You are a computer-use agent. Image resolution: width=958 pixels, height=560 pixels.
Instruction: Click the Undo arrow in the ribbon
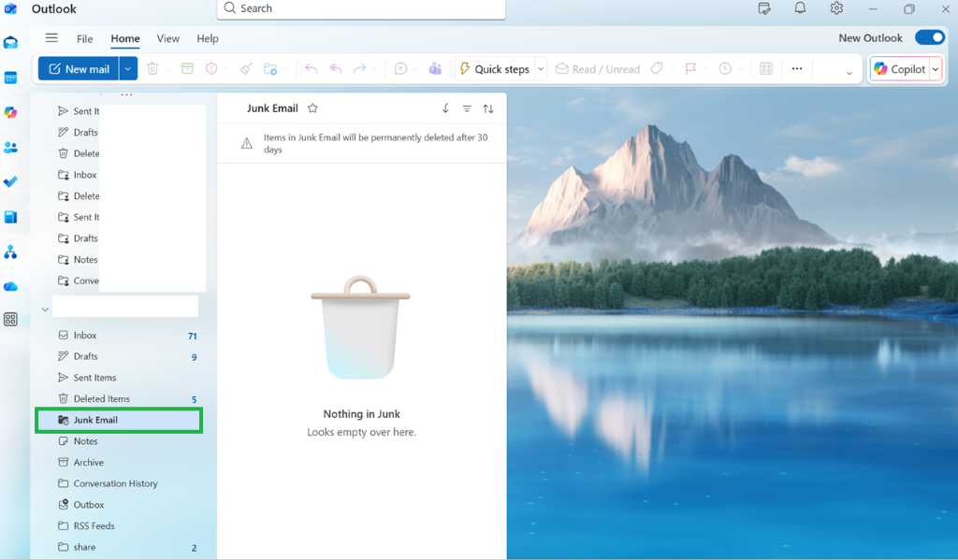click(x=311, y=68)
